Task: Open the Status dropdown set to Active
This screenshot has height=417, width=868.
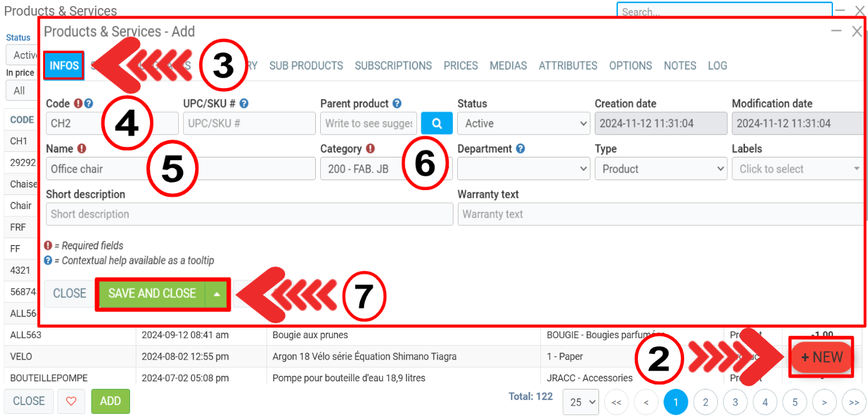Action: click(x=523, y=124)
